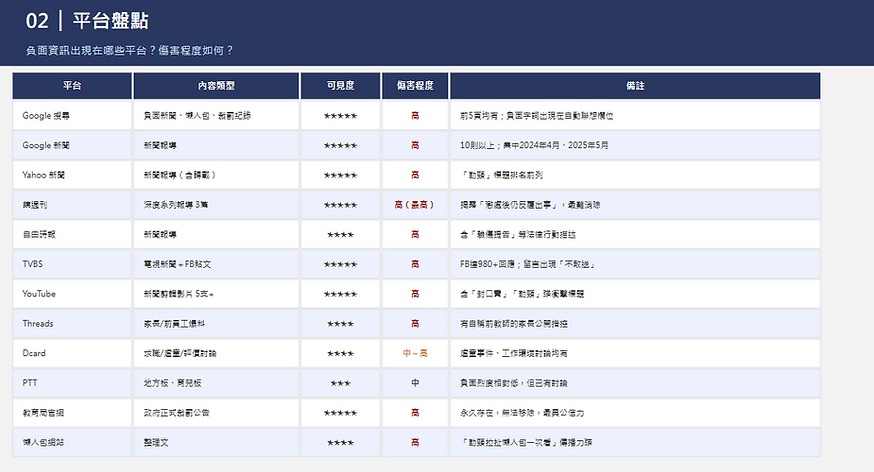This screenshot has width=874, height=472.
Task: Click the '高' damage level in YouTube row
Action: pyautogui.click(x=415, y=294)
